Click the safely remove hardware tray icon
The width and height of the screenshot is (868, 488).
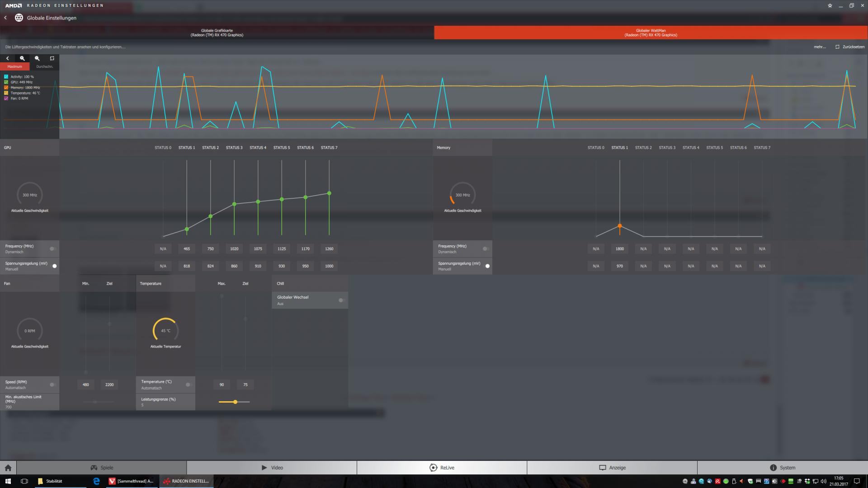pos(734,481)
